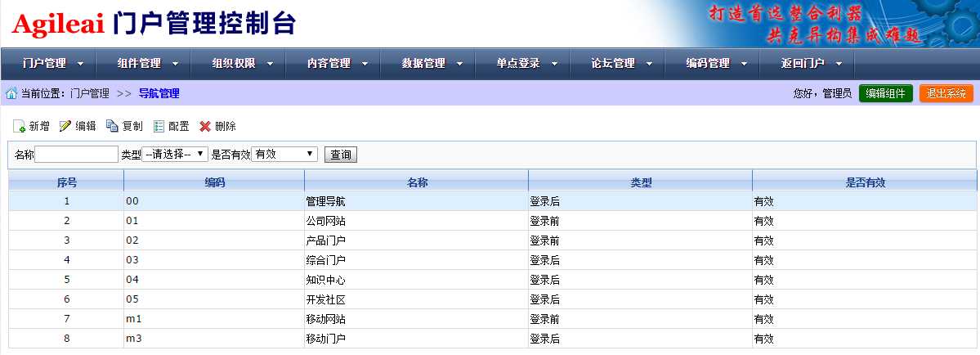Select the row named 管理导航

493,202
